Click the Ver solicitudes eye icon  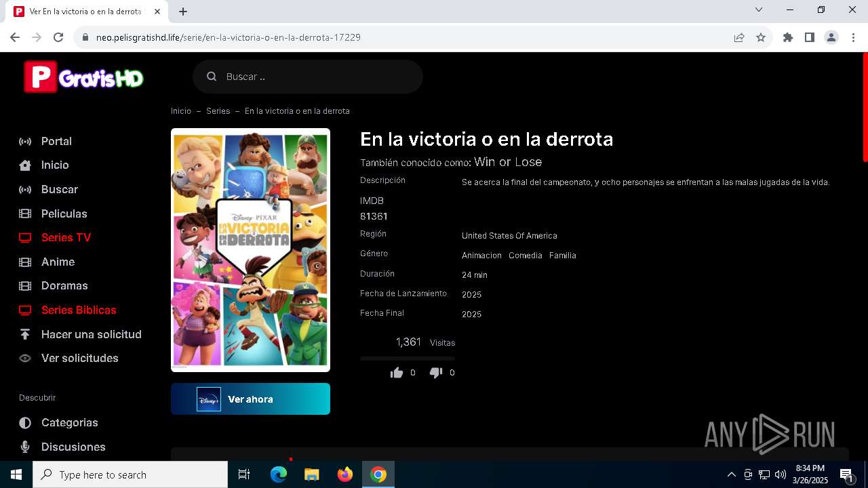coord(25,359)
